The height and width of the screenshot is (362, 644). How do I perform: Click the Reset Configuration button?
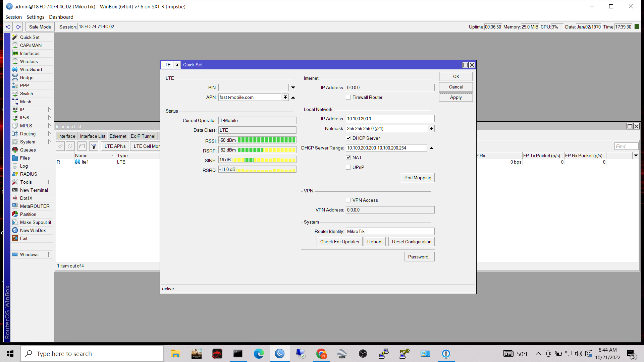411,241
